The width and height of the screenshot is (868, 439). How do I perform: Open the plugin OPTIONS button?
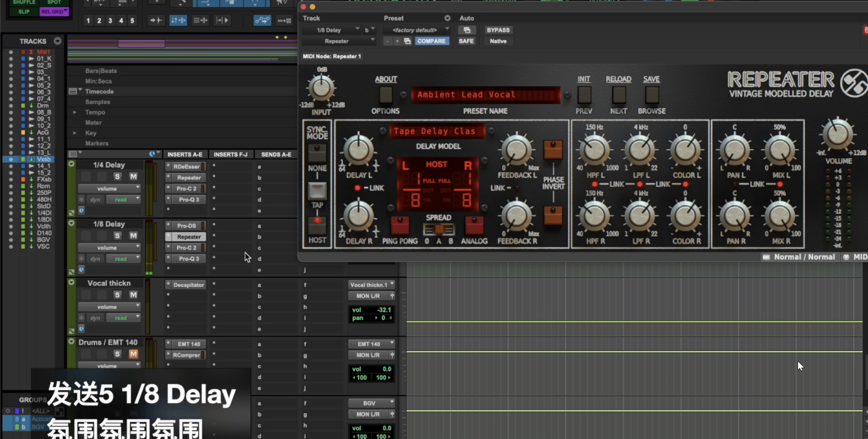[385, 95]
